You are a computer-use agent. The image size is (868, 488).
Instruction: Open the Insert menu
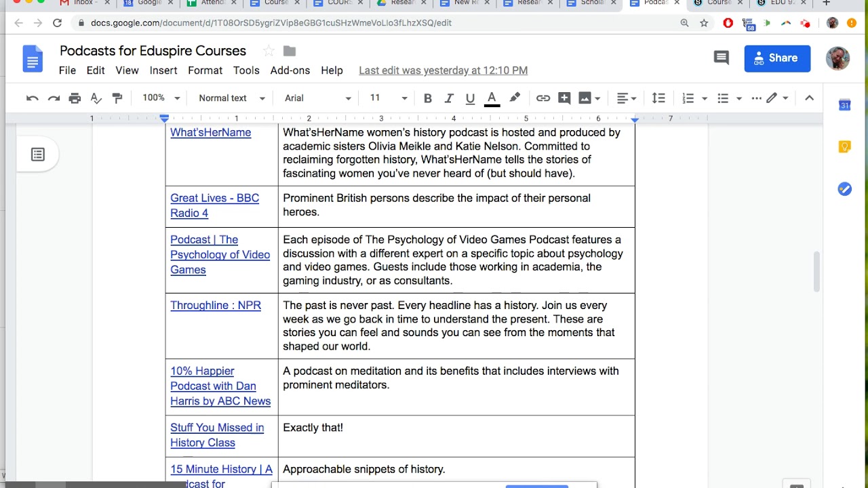point(163,70)
